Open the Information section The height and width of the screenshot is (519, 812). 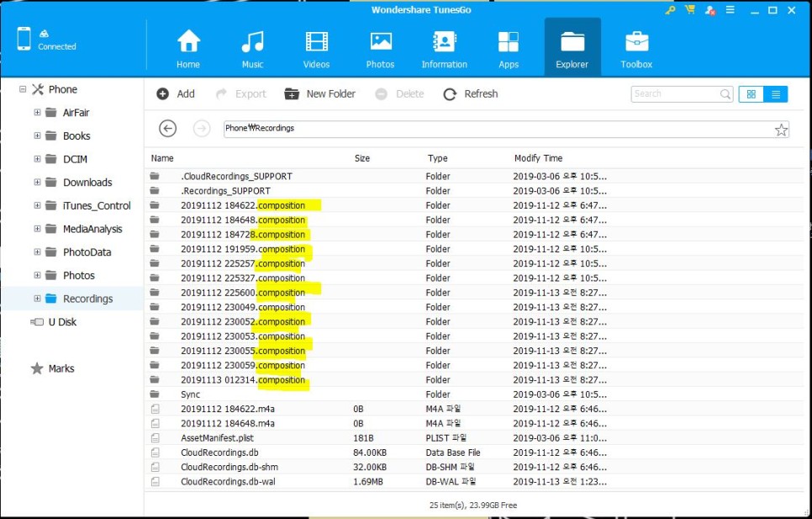point(445,49)
